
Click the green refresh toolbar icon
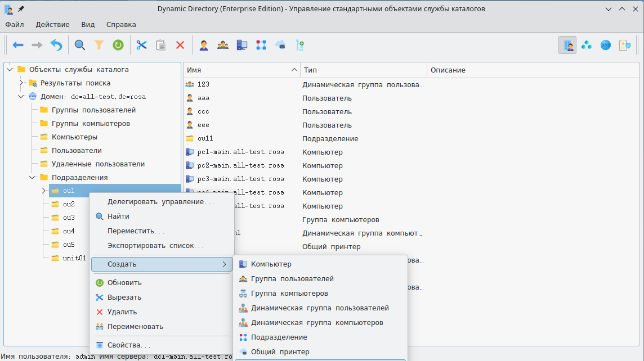click(118, 45)
